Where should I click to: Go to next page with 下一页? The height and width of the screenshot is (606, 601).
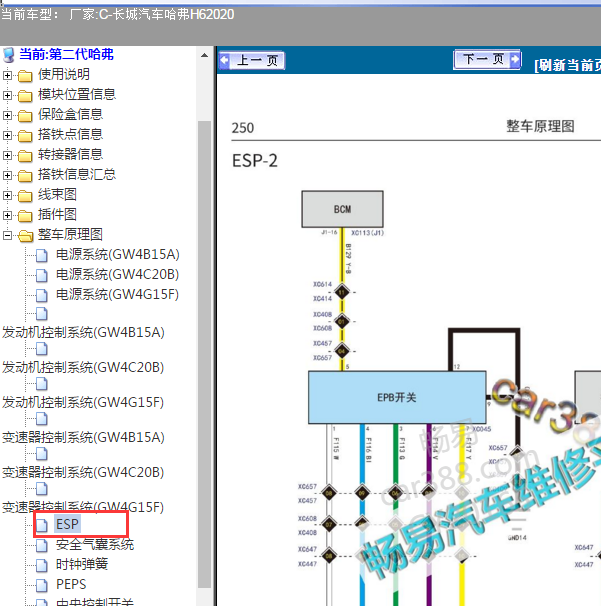click(x=487, y=59)
